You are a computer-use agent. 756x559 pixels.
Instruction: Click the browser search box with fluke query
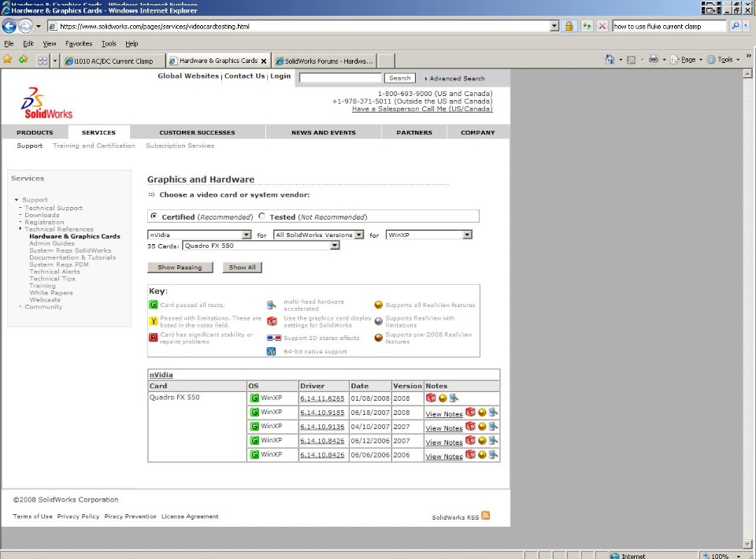pos(669,26)
